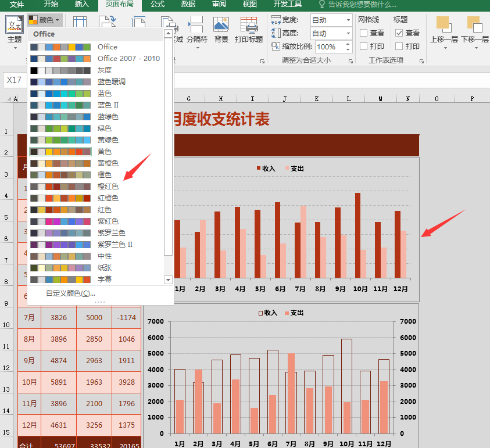Decrease the 缩放比例 scale stepper
Image resolution: width=490 pixels, height=448 pixels.
[348, 49]
